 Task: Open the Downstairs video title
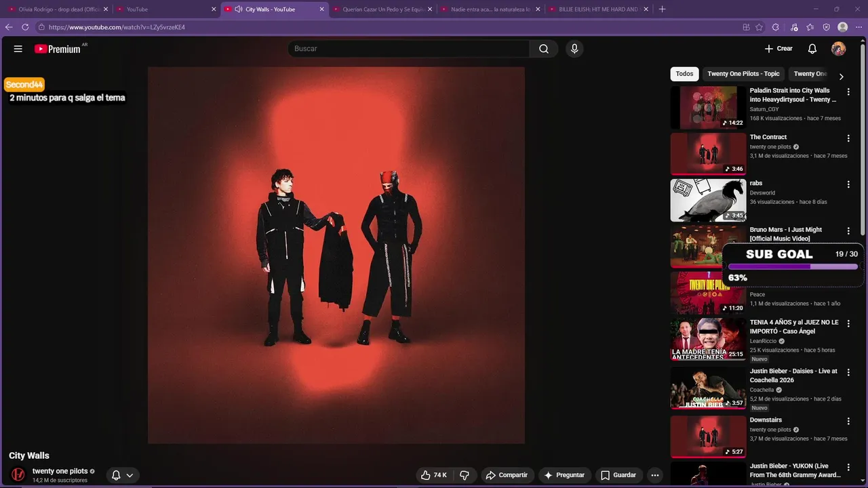coord(766,420)
